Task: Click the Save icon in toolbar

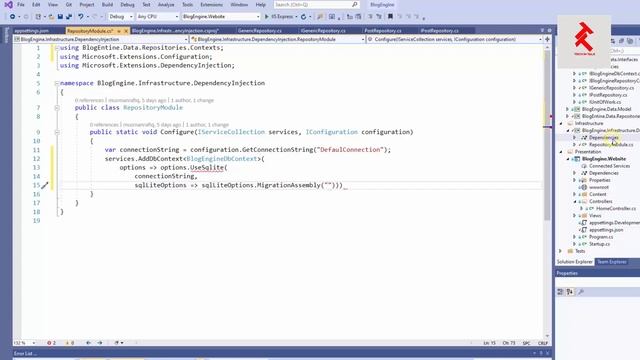Action: 60,17
